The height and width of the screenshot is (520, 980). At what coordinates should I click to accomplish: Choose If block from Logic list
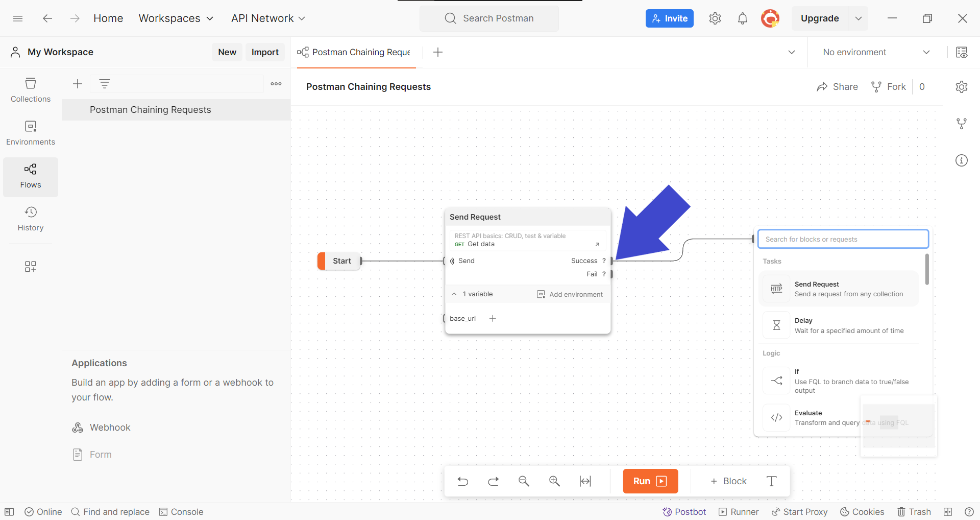(x=839, y=381)
